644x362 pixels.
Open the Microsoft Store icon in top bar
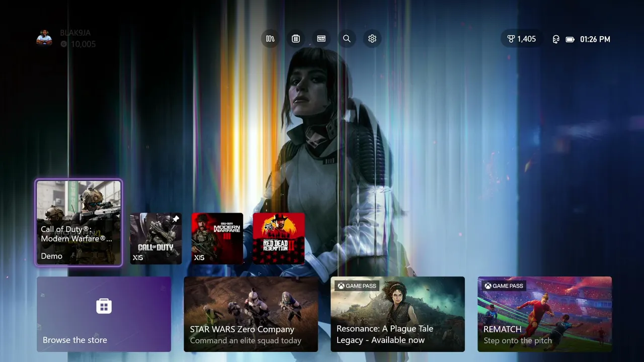(296, 39)
